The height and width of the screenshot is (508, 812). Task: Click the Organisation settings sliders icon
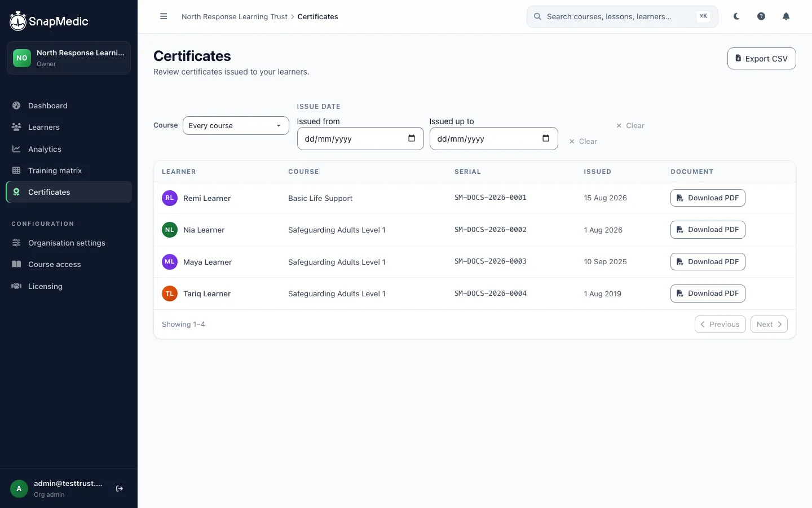point(16,243)
